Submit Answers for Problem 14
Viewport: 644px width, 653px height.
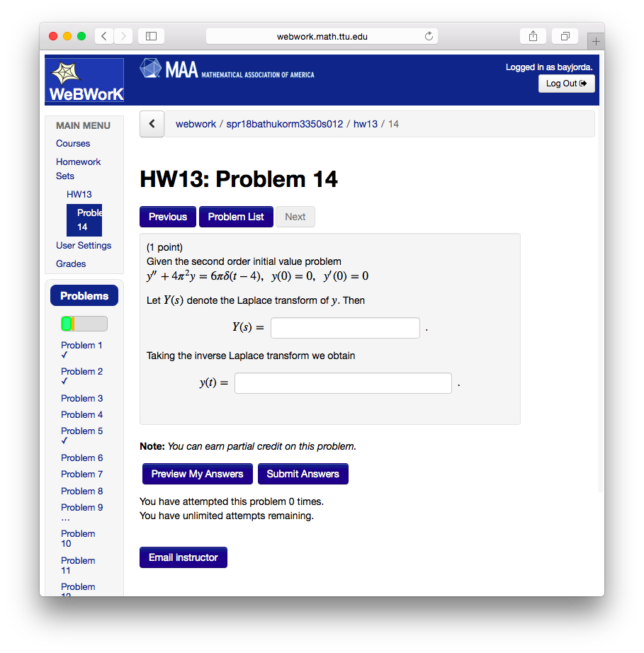[303, 474]
